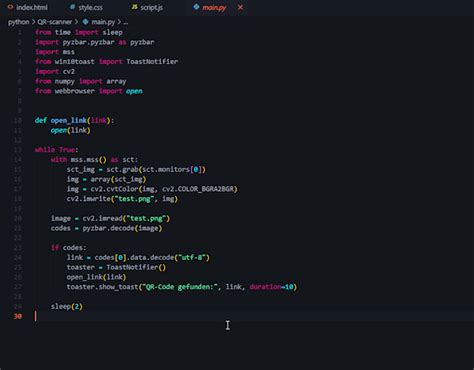Click 'numpy' in line 6 import
The height and width of the screenshot is (370, 474).
click(65, 81)
